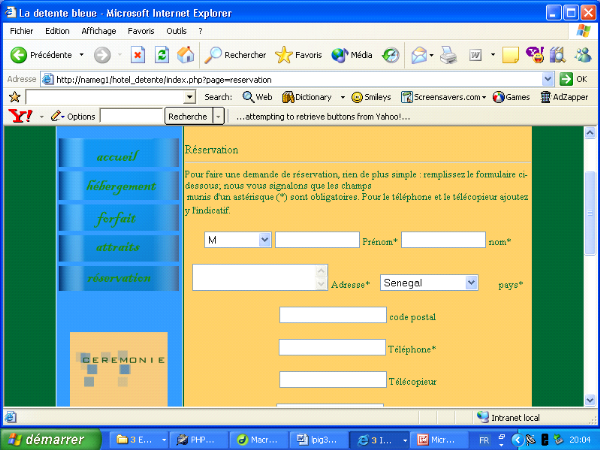This screenshot has width=600, height=450.
Task: Go to the attraits page
Action: coord(119,248)
